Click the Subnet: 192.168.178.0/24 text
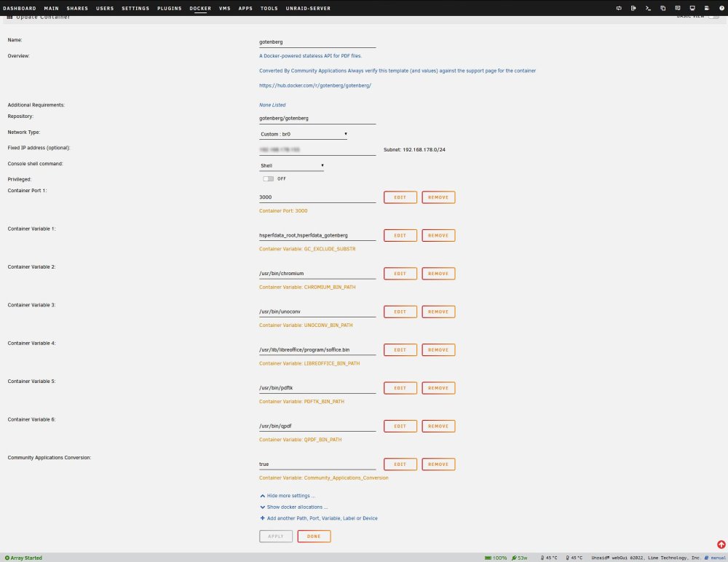Viewport: 728px width, 562px height. coord(414,149)
